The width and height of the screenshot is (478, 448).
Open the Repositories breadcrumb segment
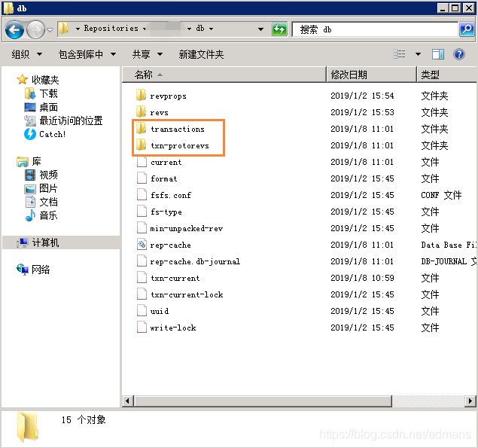111,29
